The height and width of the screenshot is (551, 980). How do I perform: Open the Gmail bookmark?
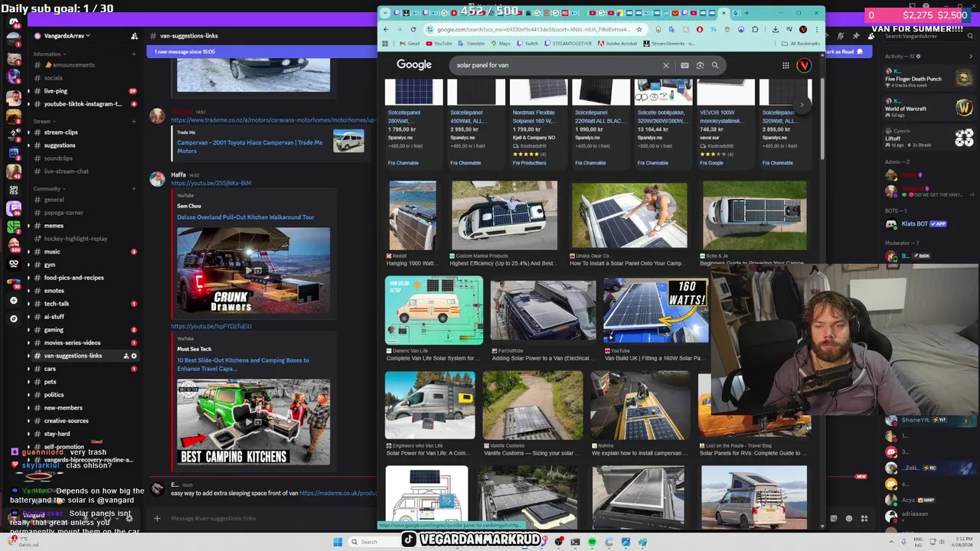point(410,44)
